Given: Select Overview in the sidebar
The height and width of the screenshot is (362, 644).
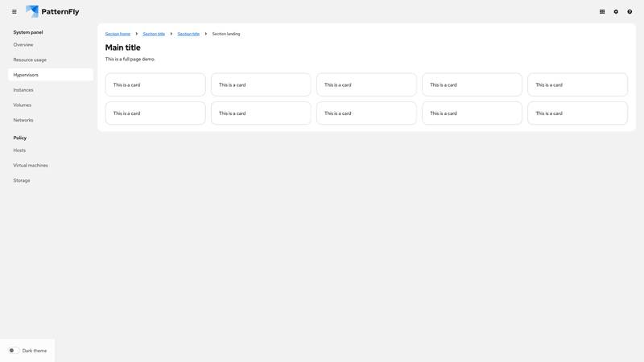Looking at the screenshot, I should point(23,45).
